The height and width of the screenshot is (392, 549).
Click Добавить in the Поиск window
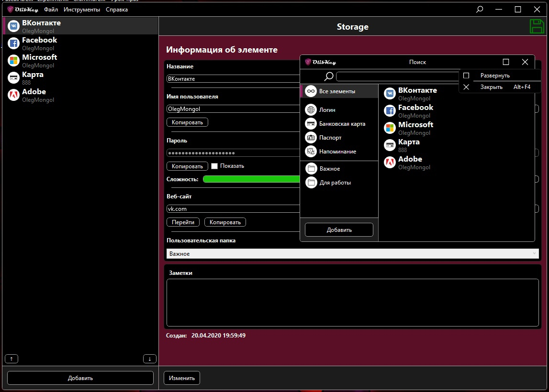pos(339,230)
